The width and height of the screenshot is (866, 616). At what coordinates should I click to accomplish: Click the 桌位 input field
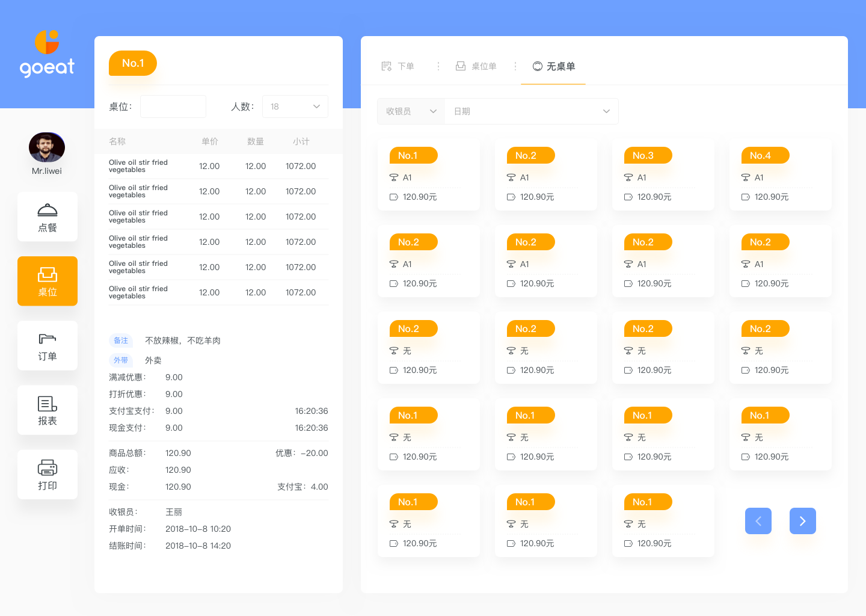pyautogui.click(x=173, y=106)
